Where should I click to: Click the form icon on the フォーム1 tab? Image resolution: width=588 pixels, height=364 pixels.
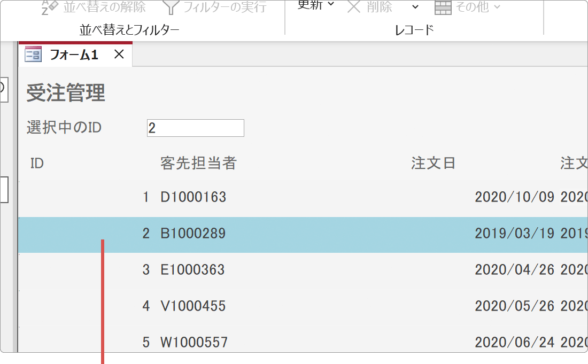[33, 53]
